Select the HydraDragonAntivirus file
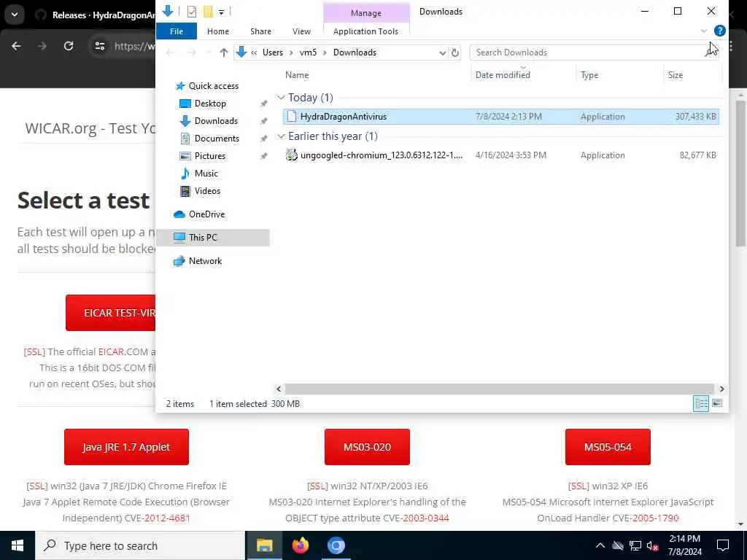 click(x=500, y=117)
